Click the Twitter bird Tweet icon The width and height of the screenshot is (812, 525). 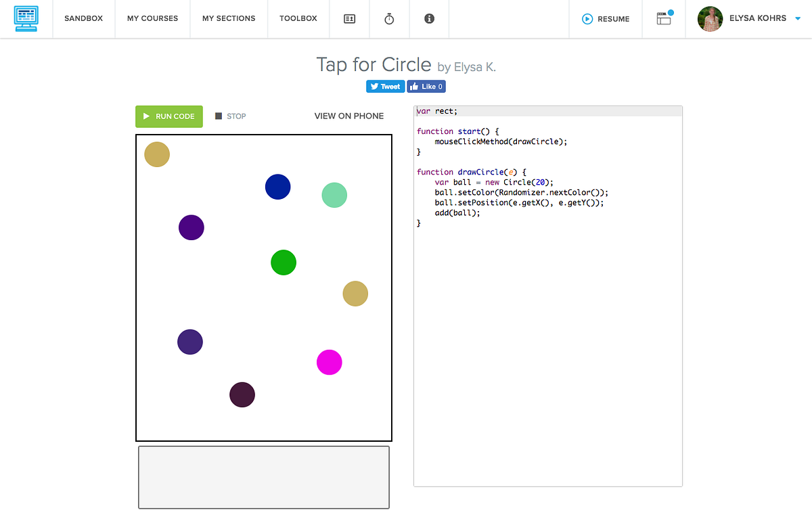tap(375, 86)
